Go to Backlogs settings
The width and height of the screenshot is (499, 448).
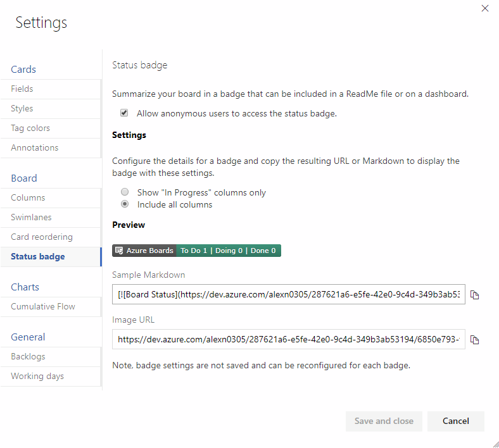(28, 357)
